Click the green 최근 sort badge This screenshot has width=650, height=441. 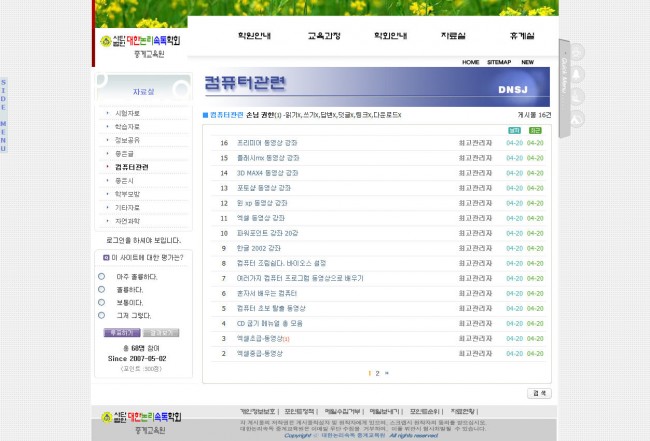click(535, 130)
